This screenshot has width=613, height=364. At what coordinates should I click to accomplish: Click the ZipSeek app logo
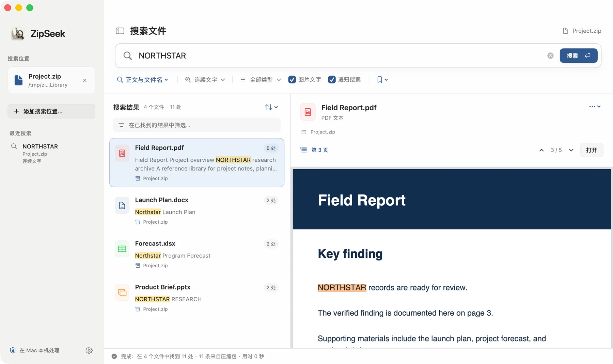(18, 34)
